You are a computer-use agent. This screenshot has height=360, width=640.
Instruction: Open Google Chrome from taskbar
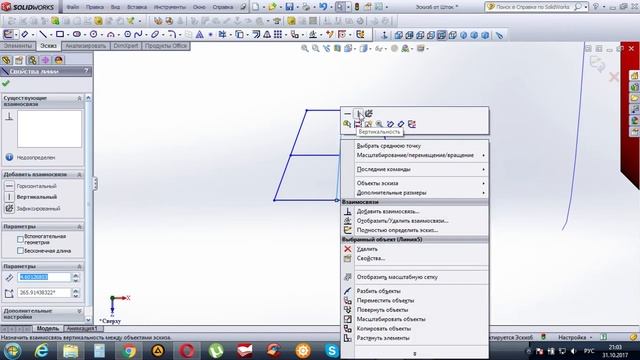point(129,351)
